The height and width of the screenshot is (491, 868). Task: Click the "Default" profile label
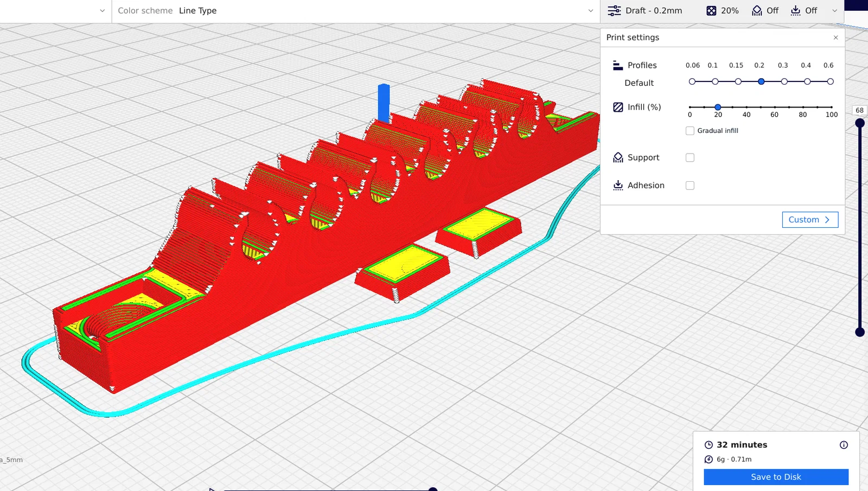pyautogui.click(x=639, y=83)
